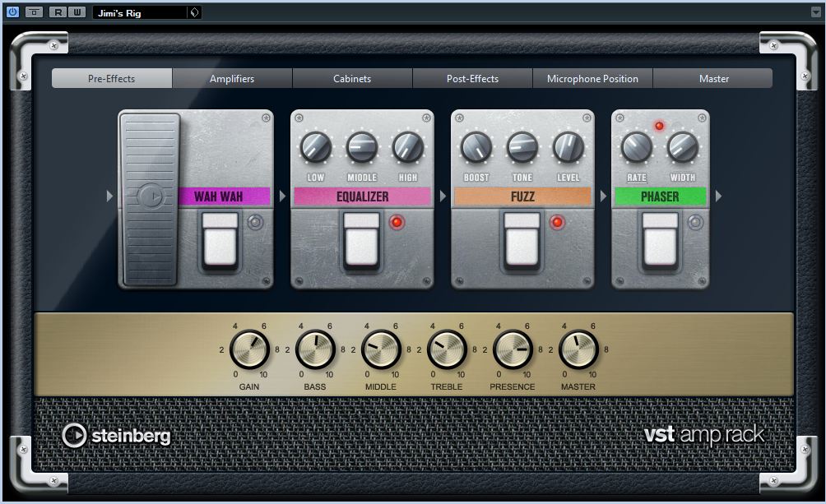The height and width of the screenshot is (504, 826).
Task: Select the Cabinets page
Action: pos(352,78)
